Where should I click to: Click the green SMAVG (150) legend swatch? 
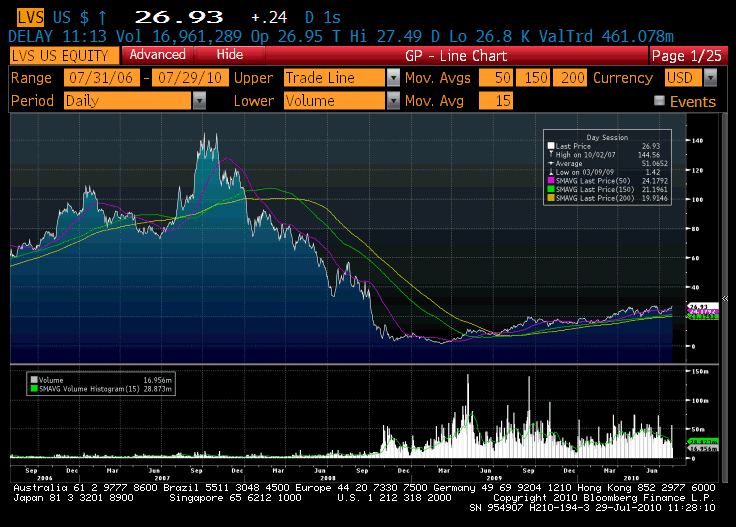click(551, 189)
